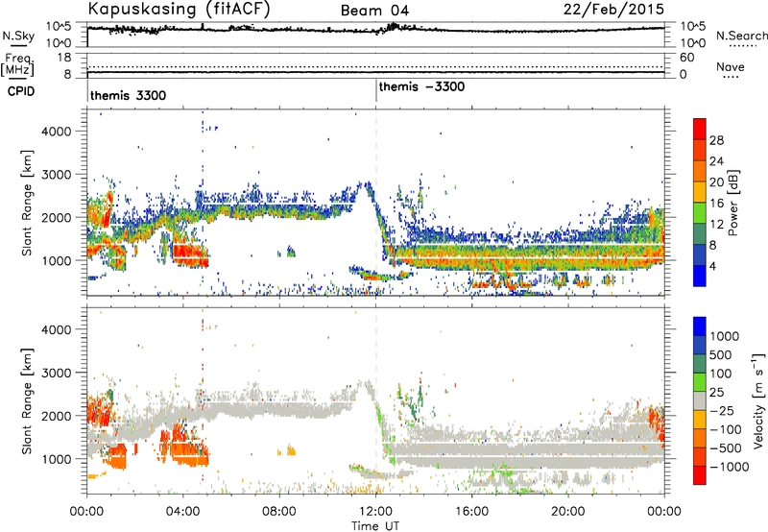Click "500" on Velocity color bar
768x532 pixels.
coord(721,355)
